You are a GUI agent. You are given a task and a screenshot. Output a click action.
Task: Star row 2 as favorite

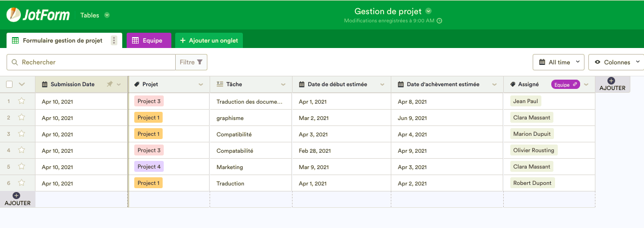(x=22, y=117)
